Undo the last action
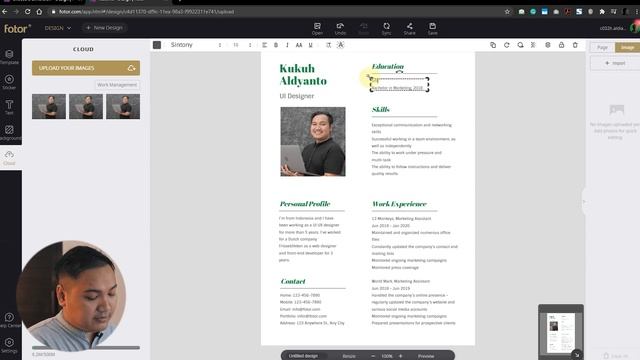The width and height of the screenshot is (640, 360). pos(340,28)
